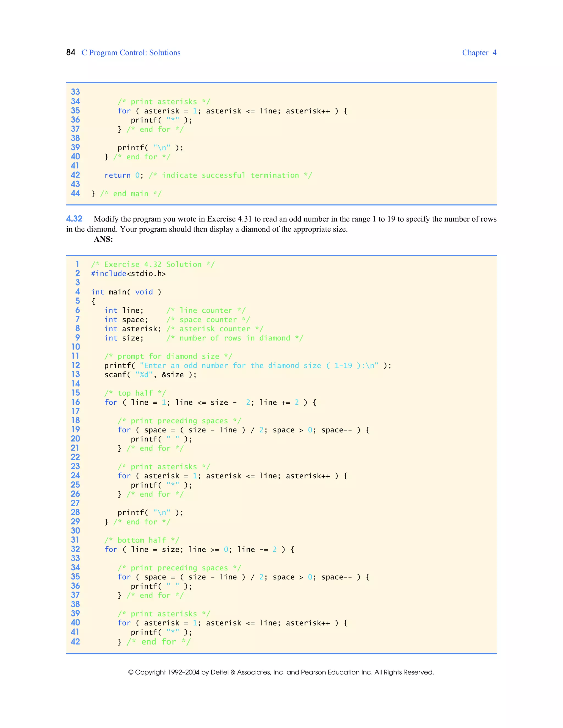Click the comment '/* top half */'

[x=135, y=393]
